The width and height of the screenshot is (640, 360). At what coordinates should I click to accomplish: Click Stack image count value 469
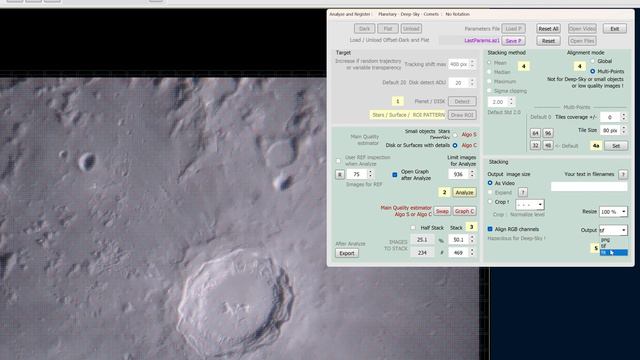coord(459,253)
